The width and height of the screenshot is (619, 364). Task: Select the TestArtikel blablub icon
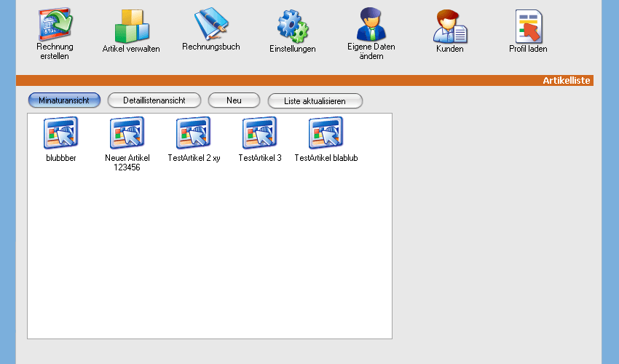[326, 132]
